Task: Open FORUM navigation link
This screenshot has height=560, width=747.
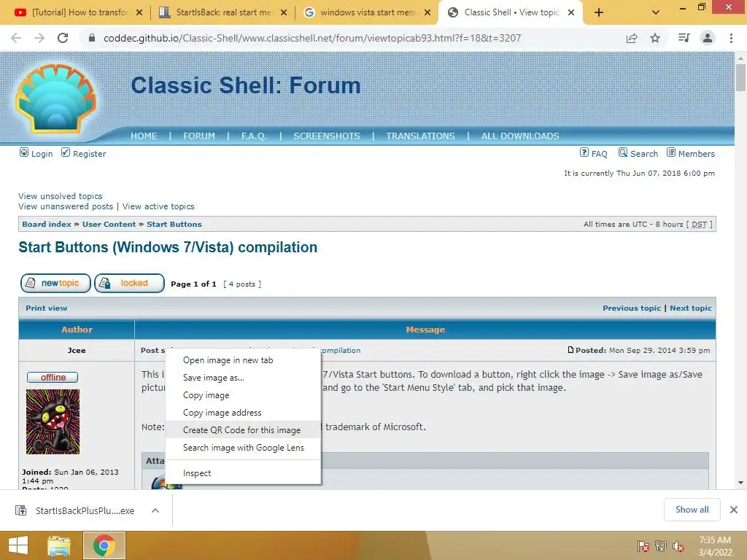Action: (x=199, y=136)
